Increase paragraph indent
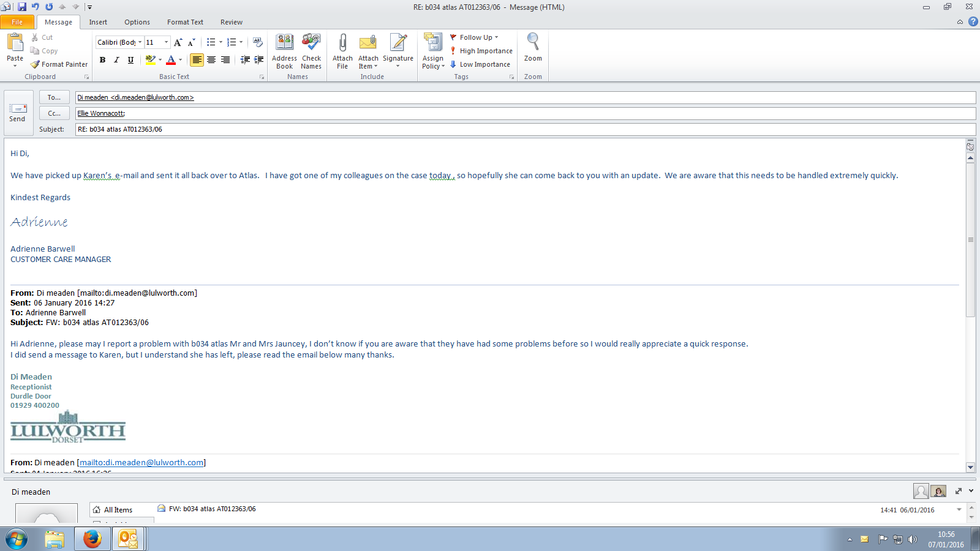Viewport: 980px width, 551px height. point(259,59)
